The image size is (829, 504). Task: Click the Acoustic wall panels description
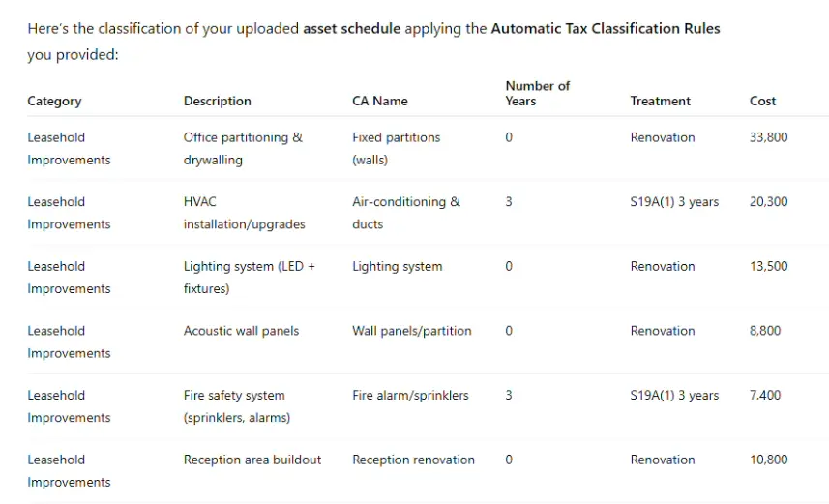point(241,331)
